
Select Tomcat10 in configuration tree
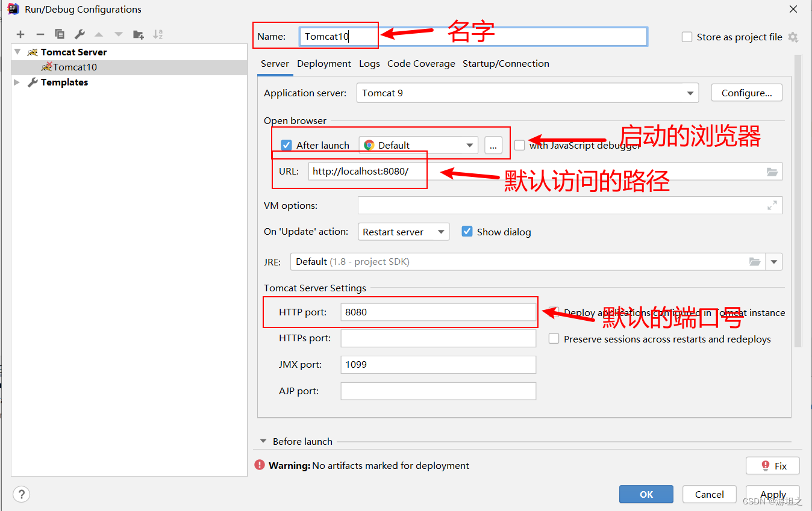coord(129,67)
